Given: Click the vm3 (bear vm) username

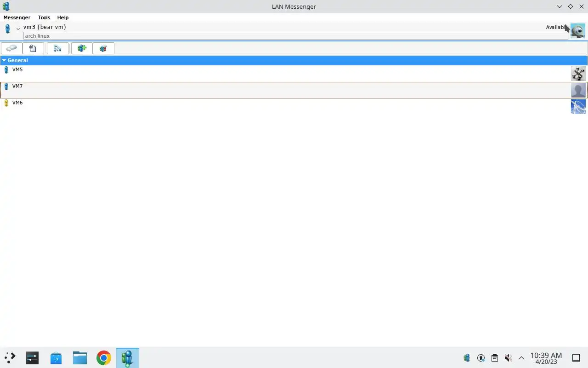Looking at the screenshot, I should point(45,27).
